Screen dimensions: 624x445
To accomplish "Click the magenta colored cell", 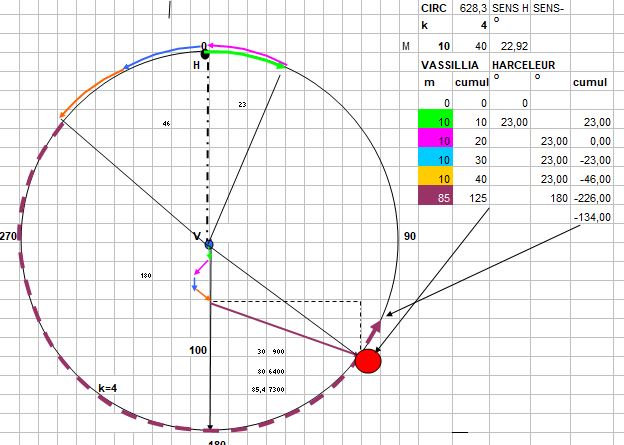I will pyautogui.click(x=436, y=141).
